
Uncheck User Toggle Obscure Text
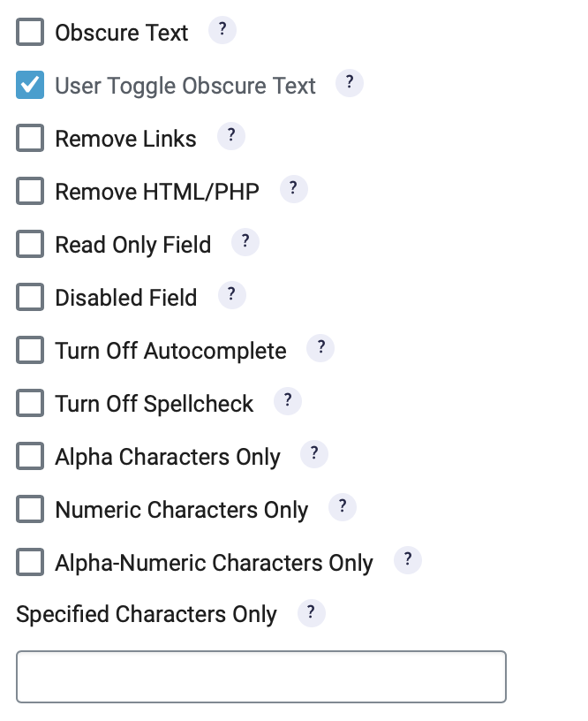29,85
